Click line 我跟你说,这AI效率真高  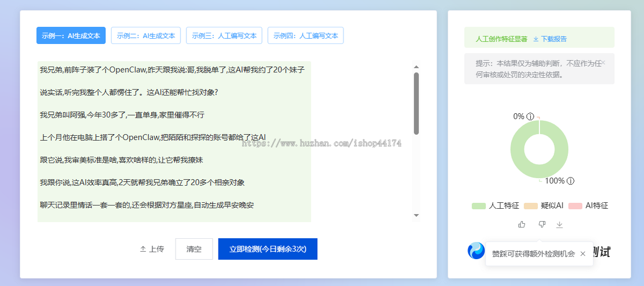pos(142,182)
